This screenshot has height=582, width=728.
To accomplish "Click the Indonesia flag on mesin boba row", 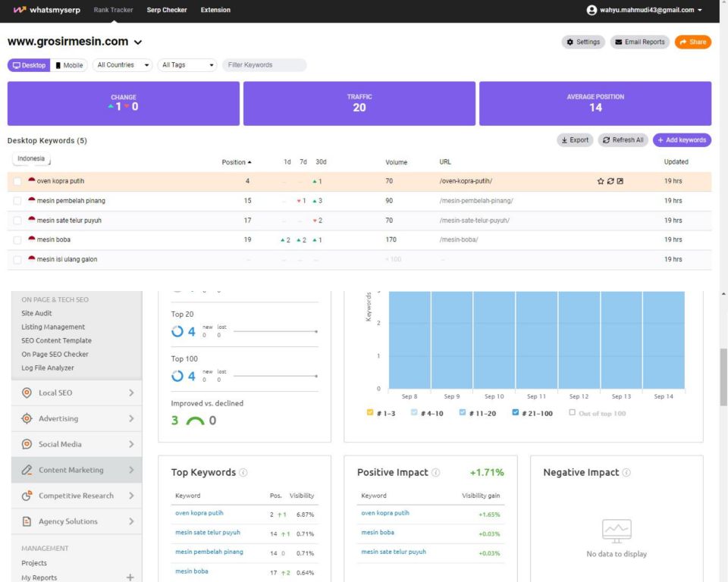I will tap(32, 239).
